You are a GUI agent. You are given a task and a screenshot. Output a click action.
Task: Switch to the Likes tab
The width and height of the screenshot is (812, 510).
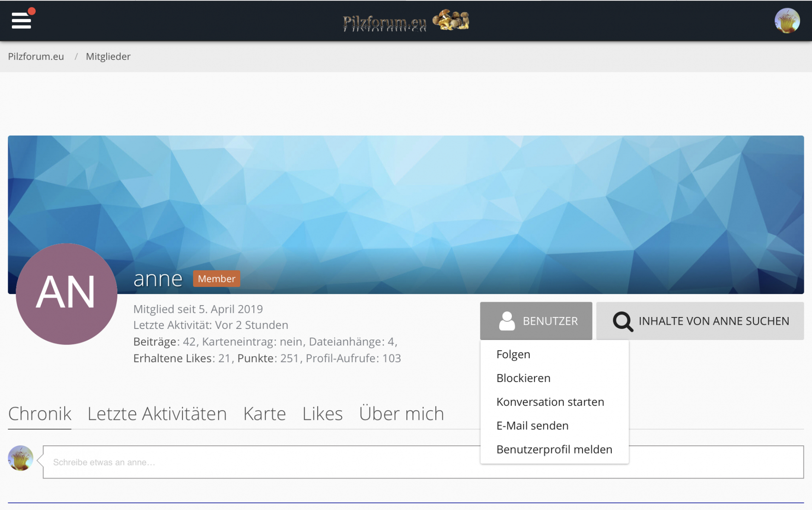(x=322, y=414)
